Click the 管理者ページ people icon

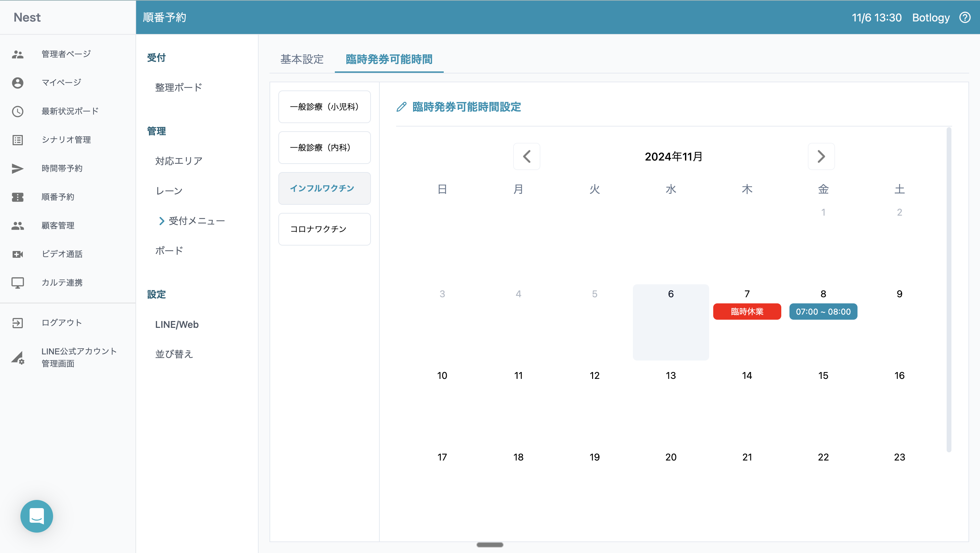17,54
